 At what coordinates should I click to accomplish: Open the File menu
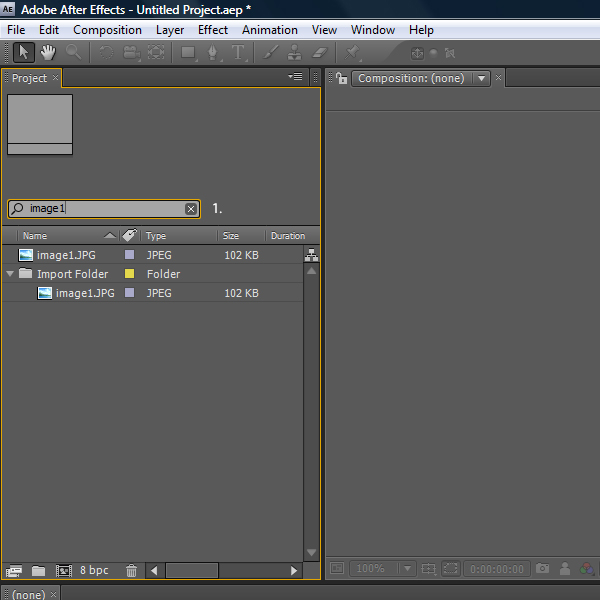coord(16,30)
